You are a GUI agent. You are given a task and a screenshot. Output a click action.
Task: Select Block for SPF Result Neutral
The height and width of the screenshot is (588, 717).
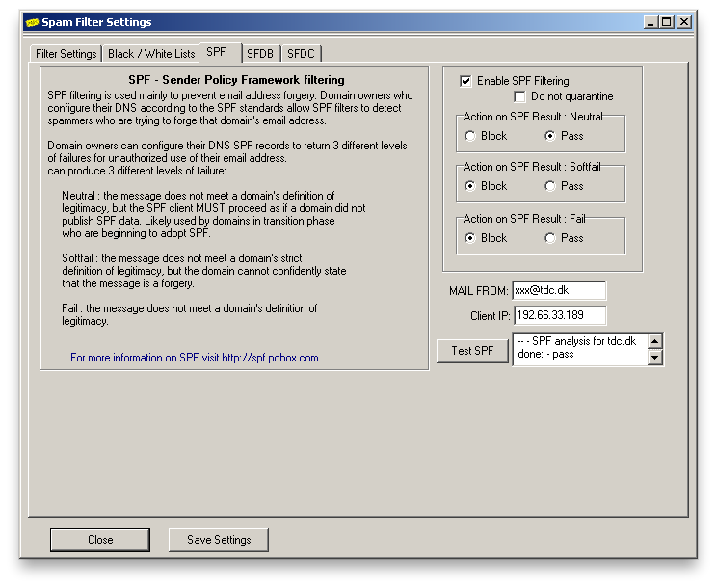tap(470, 136)
